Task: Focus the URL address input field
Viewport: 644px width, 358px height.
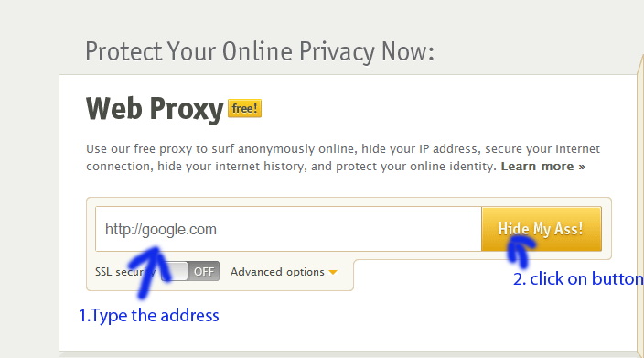Action: pos(288,229)
